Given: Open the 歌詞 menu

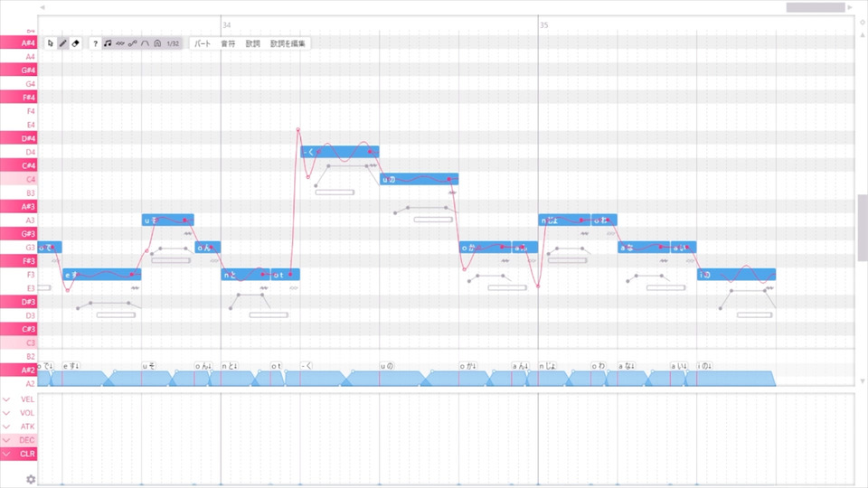Looking at the screenshot, I should click(253, 43).
